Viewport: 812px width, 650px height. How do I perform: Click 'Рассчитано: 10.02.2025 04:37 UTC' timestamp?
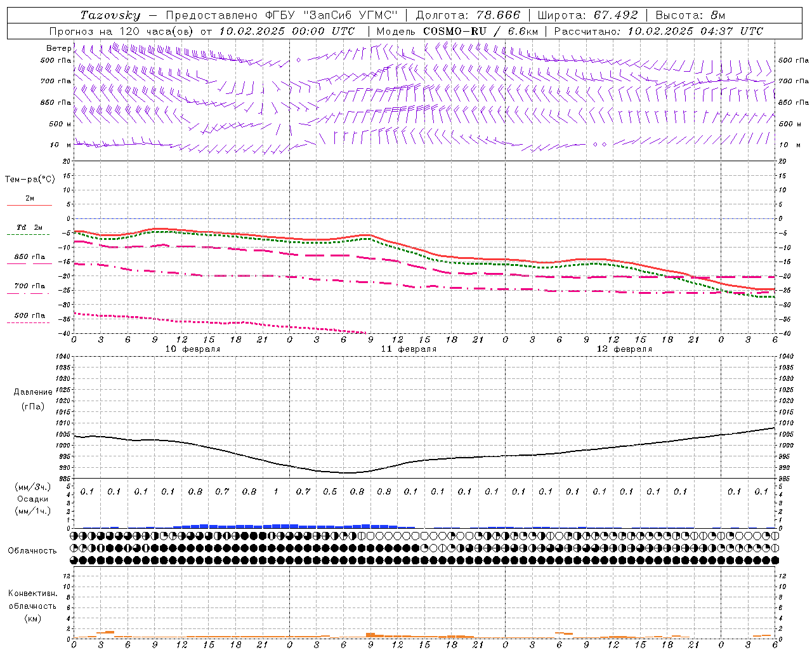pyautogui.click(x=658, y=31)
